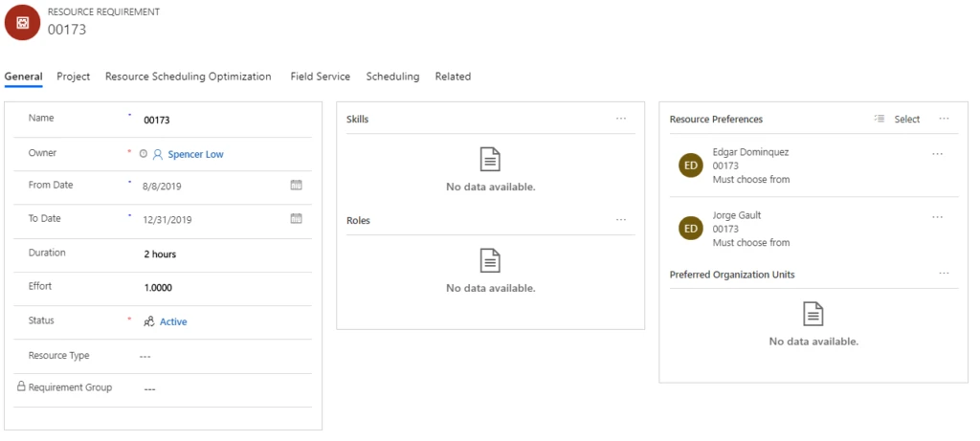Switch to the Resource Scheduling Optimization tab
980x441 pixels.
click(x=188, y=77)
